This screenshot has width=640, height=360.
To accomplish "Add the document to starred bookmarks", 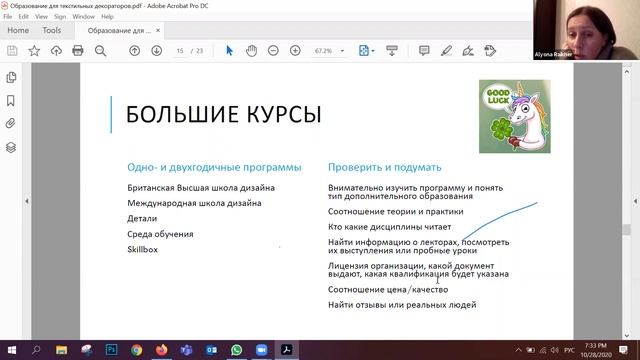I will 34,51.
